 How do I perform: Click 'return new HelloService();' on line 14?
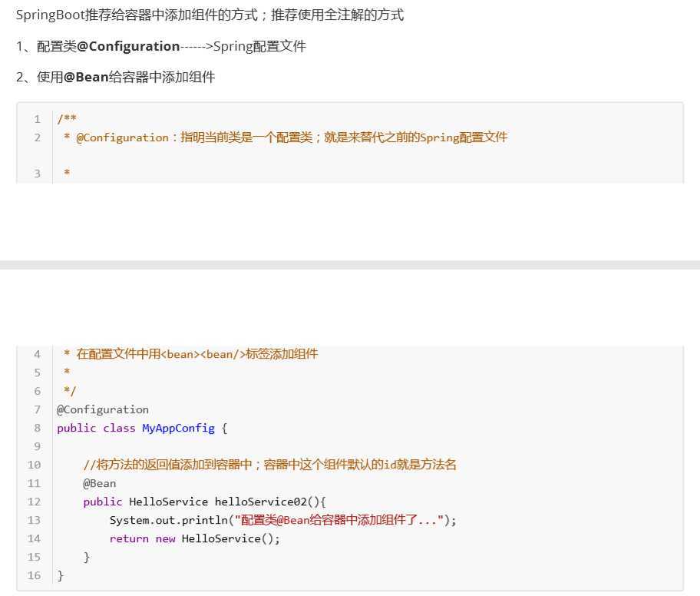point(195,539)
